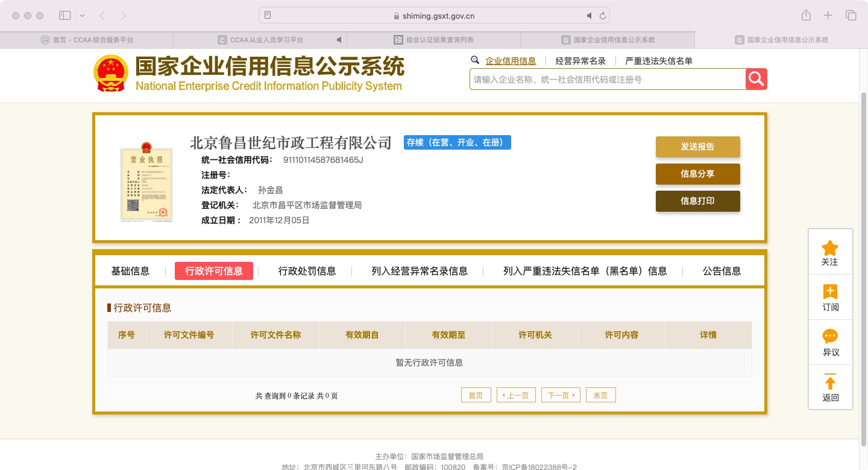The image size is (868, 470).
Task: Switch to the fourth 国家企业信用信息公示系统 tab
Action: pos(608,40)
